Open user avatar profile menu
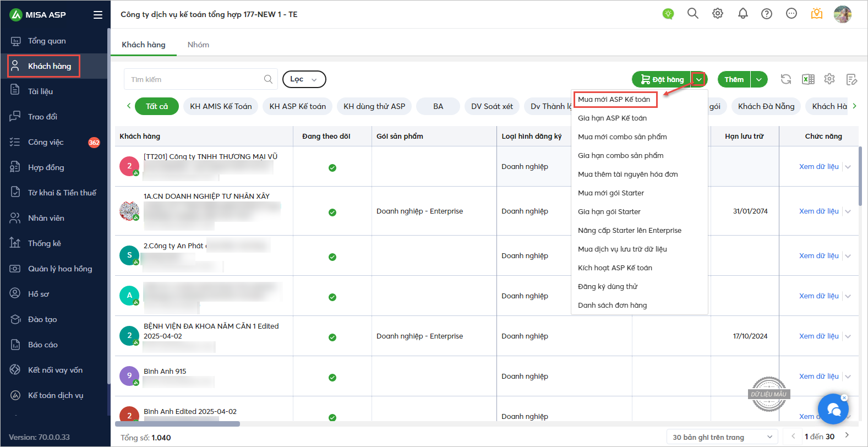Image resolution: width=868 pixels, height=447 pixels. pos(842,14)
